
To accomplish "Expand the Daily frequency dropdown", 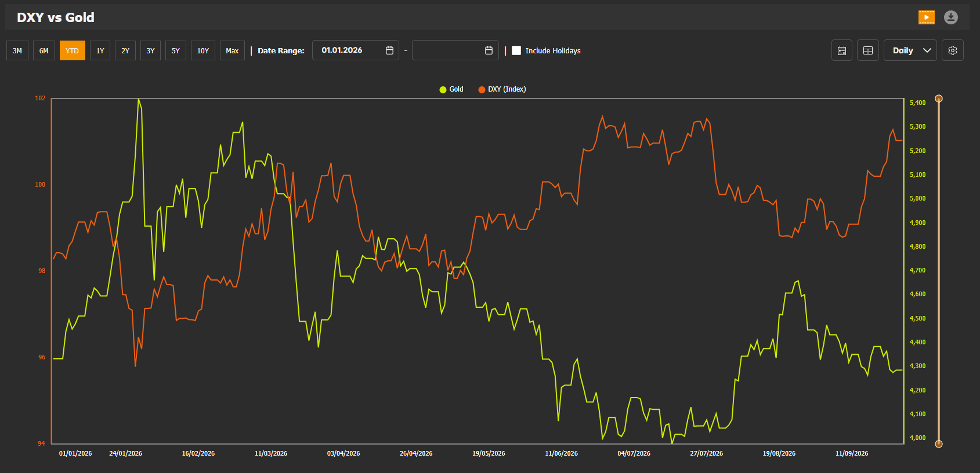I will (x=910, y=50).
